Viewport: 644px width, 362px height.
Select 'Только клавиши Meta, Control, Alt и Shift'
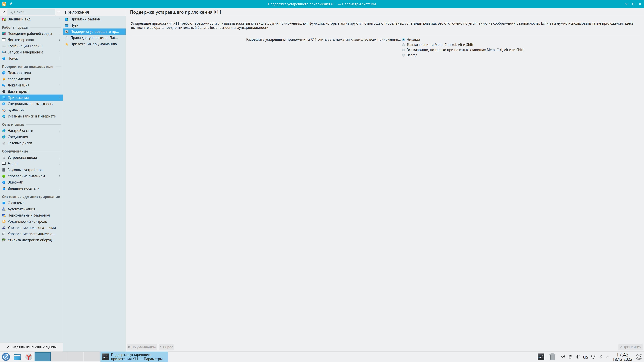pos(404,45)
